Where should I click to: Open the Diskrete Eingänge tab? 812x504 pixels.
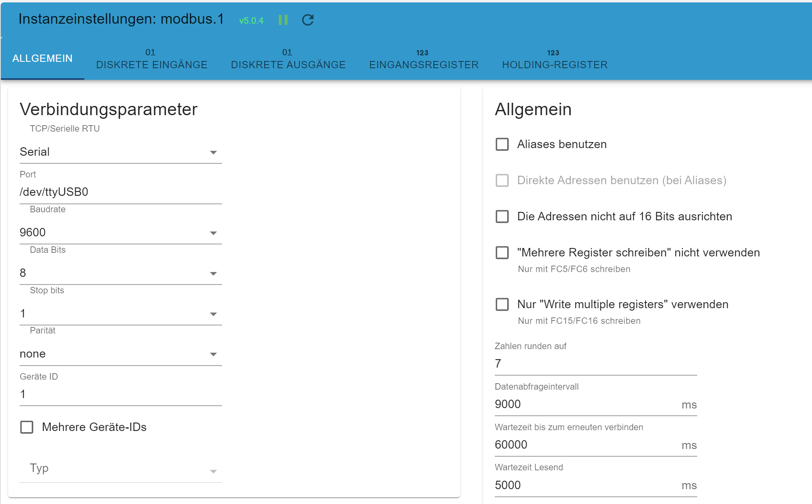point(151,59)
